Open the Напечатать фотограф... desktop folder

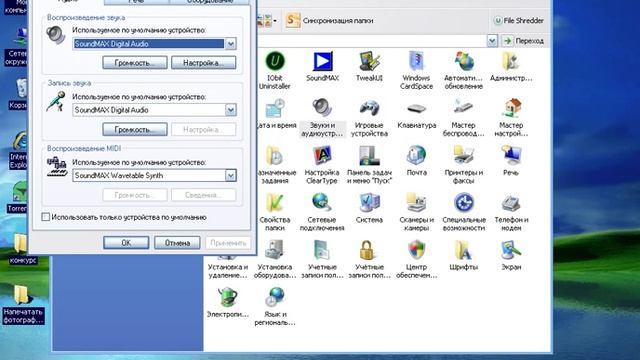23,304
